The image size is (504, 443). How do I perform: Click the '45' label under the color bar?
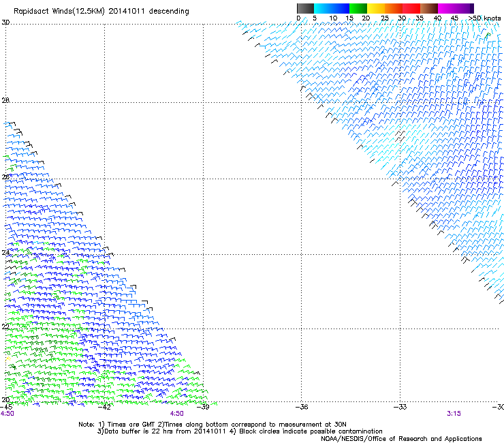click(x=454, y=18)
